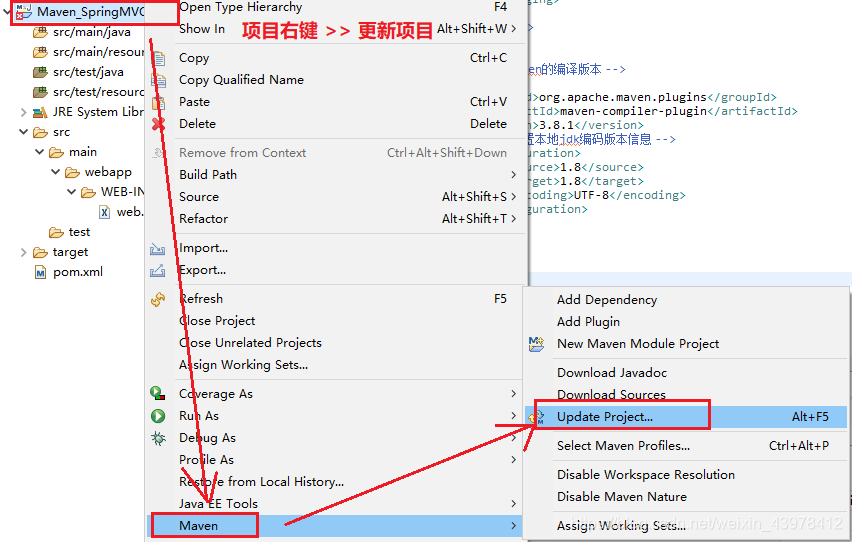Collapse the WEB-INF folder node
Screen dimensions: 852x542
(x=71, y=192)
